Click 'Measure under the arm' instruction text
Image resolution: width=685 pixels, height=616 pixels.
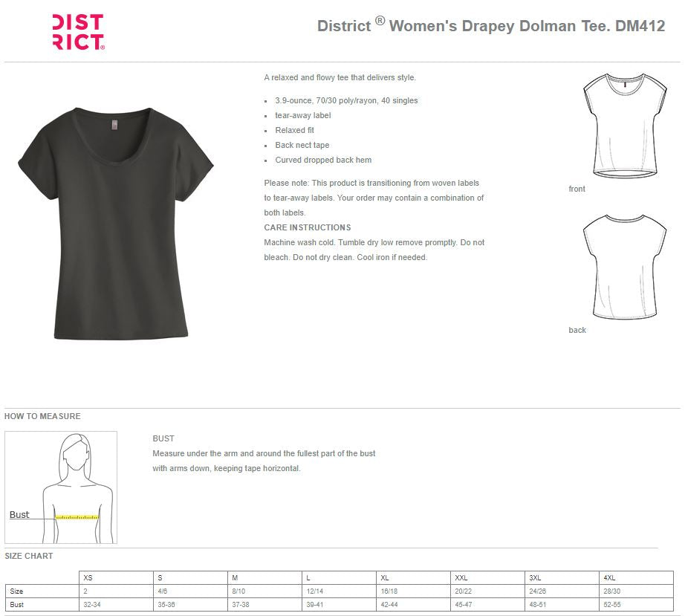click(x=264, y=461)
